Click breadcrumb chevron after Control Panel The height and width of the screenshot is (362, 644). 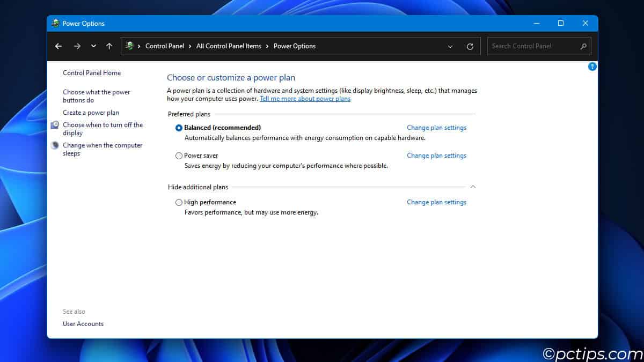pyautogui.click(x=191, y=46)
